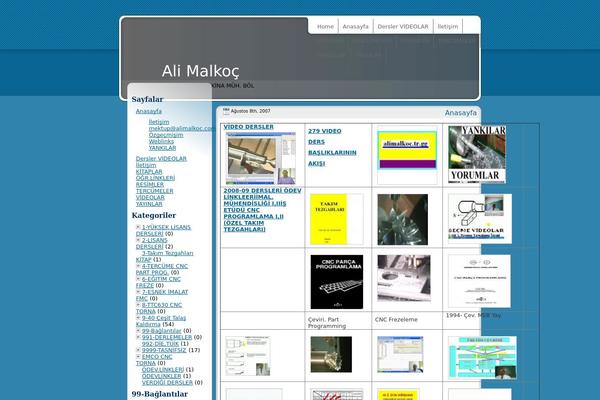This screenshot has width=600, height=400.
Task: Open the Özgeçmişim sidebar link
Action: pyautogui.click(x=166, y=135)
